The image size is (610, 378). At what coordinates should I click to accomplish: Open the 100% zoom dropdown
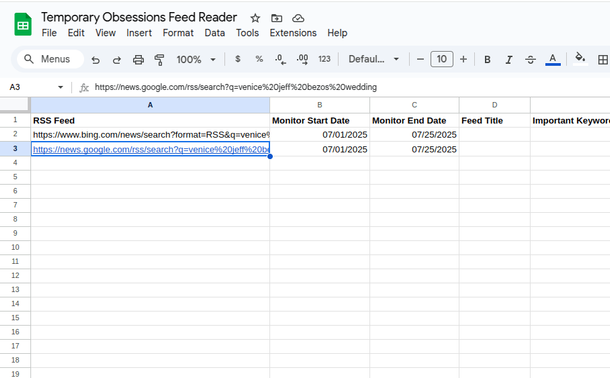196,60
